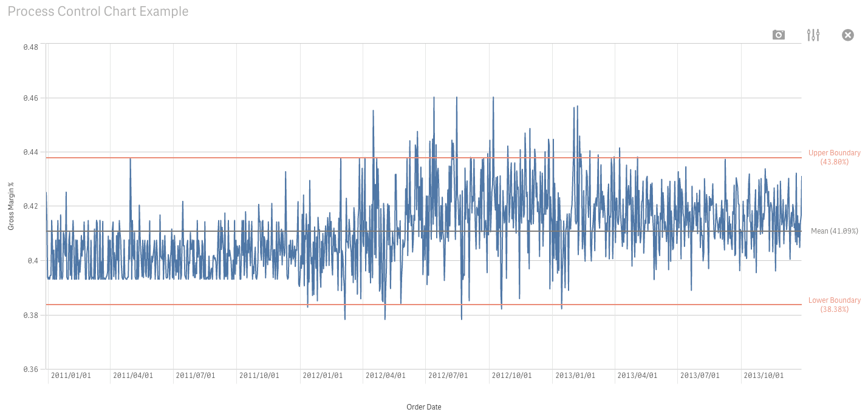Image resolution: width=868 pixels, height=415 pixels.
Task: Select the Upper Boundary label
Action: pyautogui.click(x=835, y=157)
